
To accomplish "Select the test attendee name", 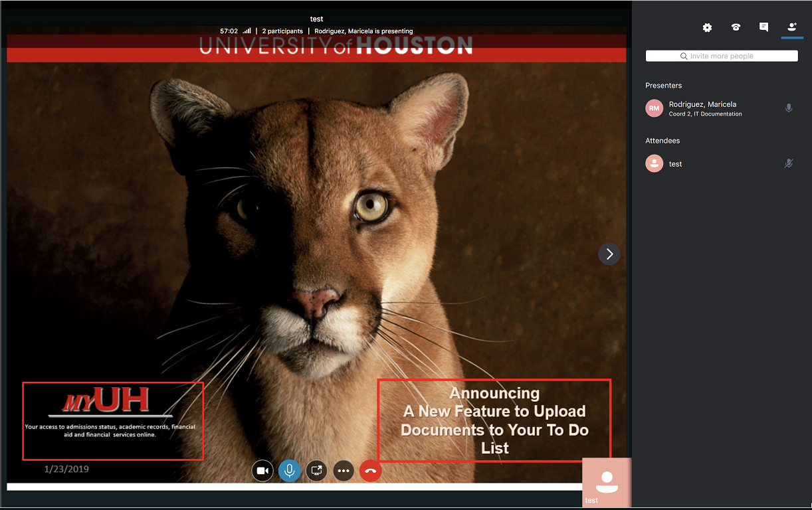I will [676, 164].
